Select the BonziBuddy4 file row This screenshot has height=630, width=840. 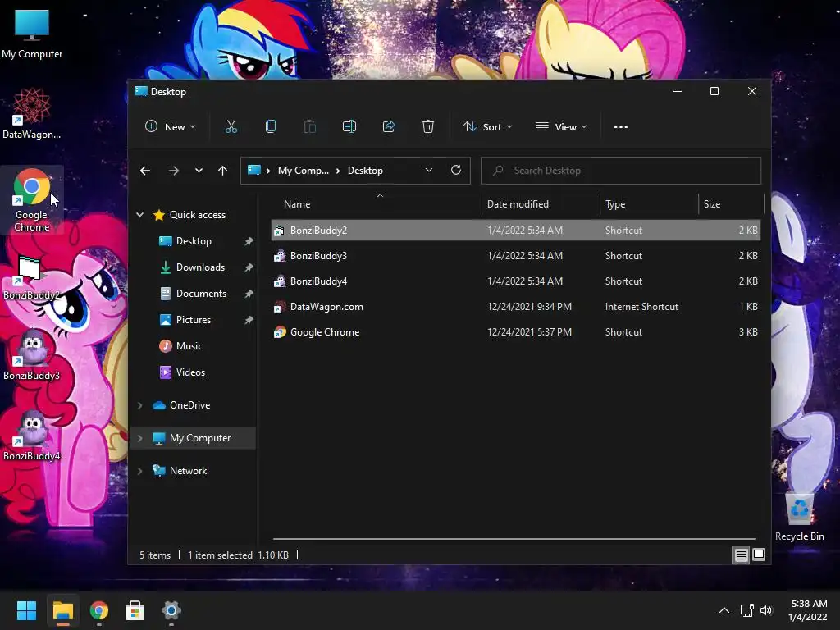click(516, 281)
